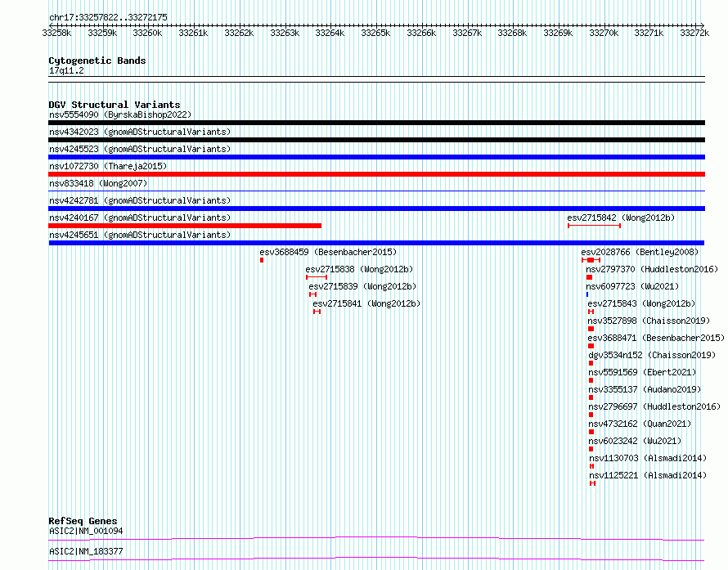Viewport: 728px width, 570px height.
Task: Select red glyph under nsv1125221
Action: [593, 483]
